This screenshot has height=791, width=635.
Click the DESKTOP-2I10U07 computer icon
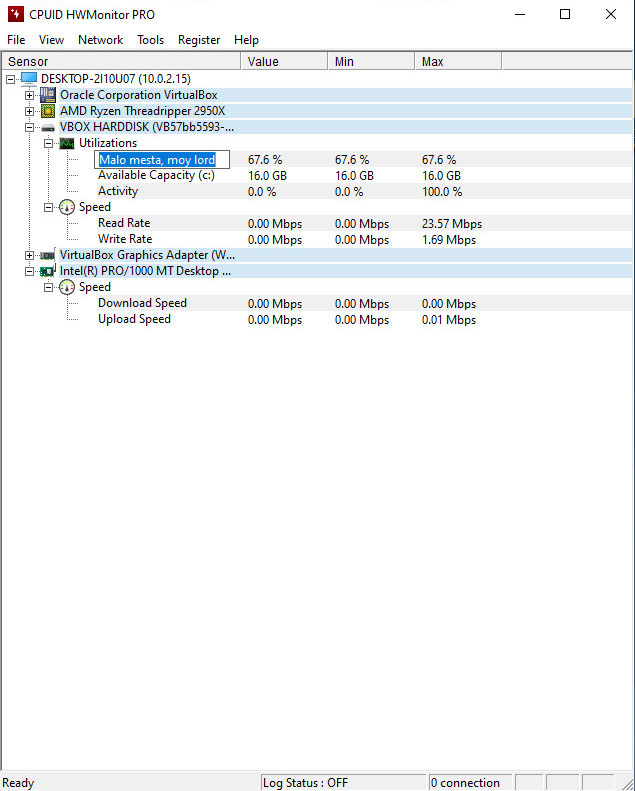pos(29,79)
